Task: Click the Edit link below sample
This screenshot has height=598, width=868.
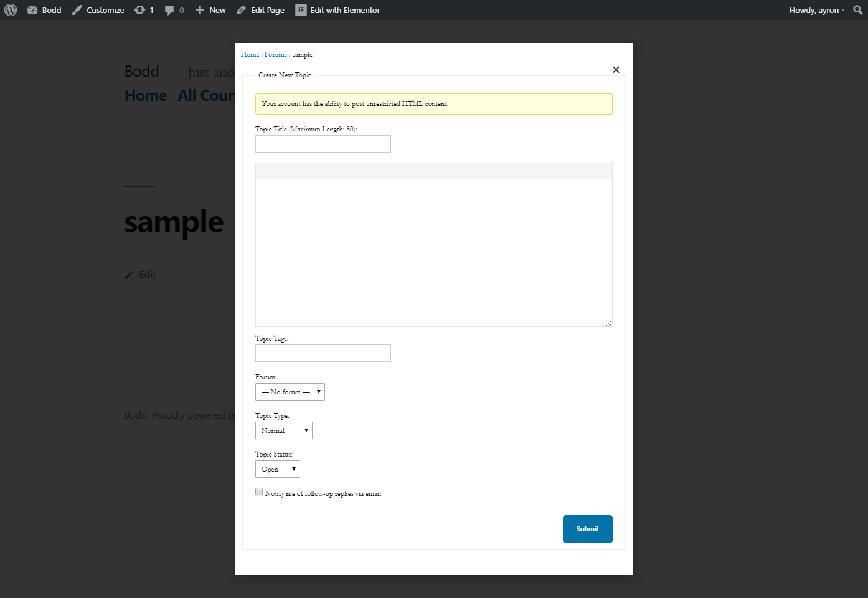Action: point(147,274)
